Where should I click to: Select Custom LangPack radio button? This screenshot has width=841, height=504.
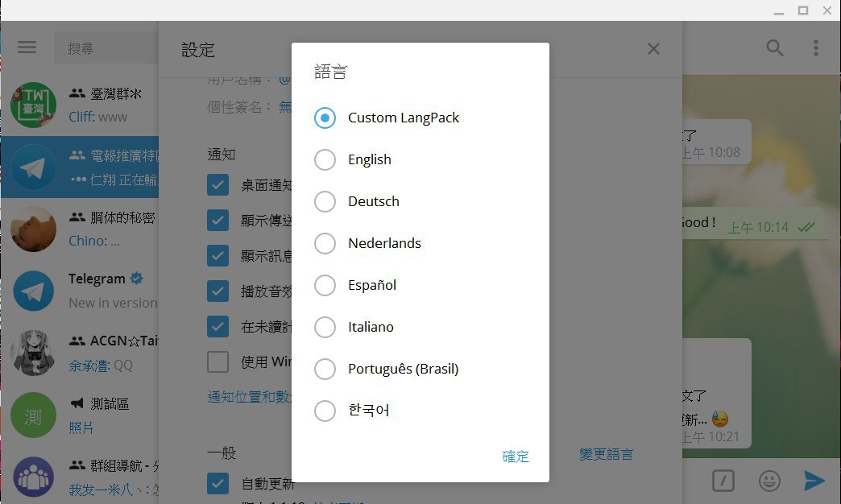(x=325, y=118)
